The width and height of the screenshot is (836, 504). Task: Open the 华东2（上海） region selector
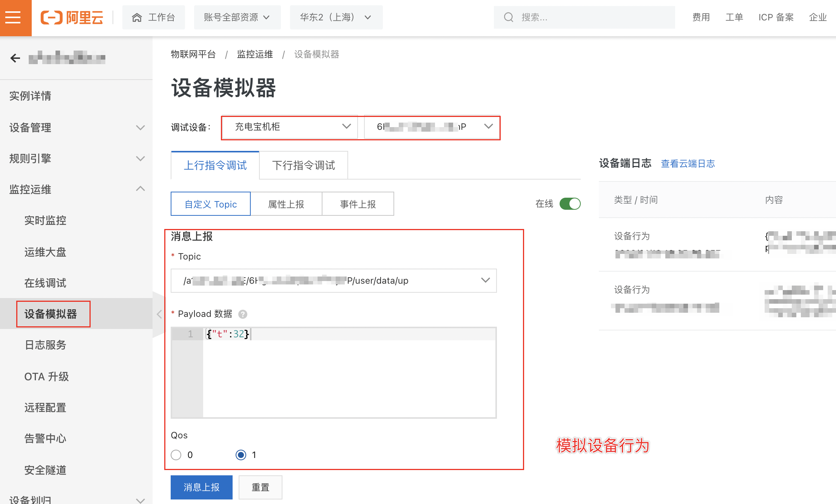pos(336,17)
